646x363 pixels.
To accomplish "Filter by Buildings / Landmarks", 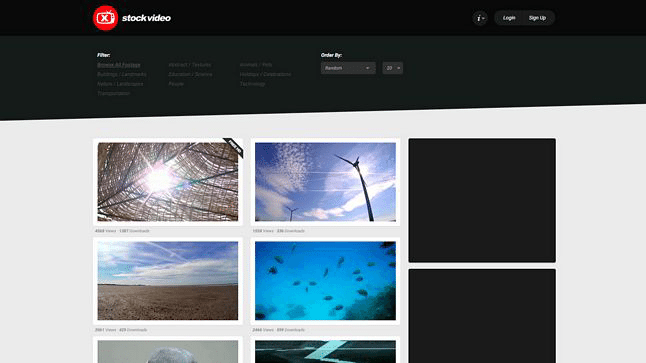I will [122, 74].
